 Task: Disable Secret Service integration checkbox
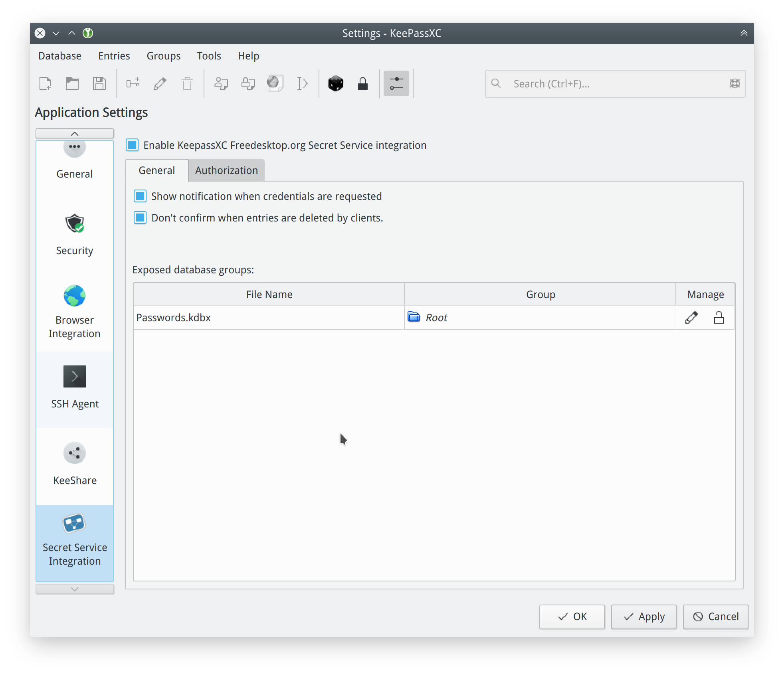tap(133, 145)
